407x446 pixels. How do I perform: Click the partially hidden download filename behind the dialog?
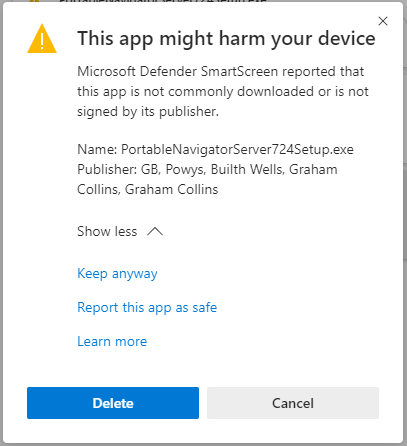click(163, 1)
